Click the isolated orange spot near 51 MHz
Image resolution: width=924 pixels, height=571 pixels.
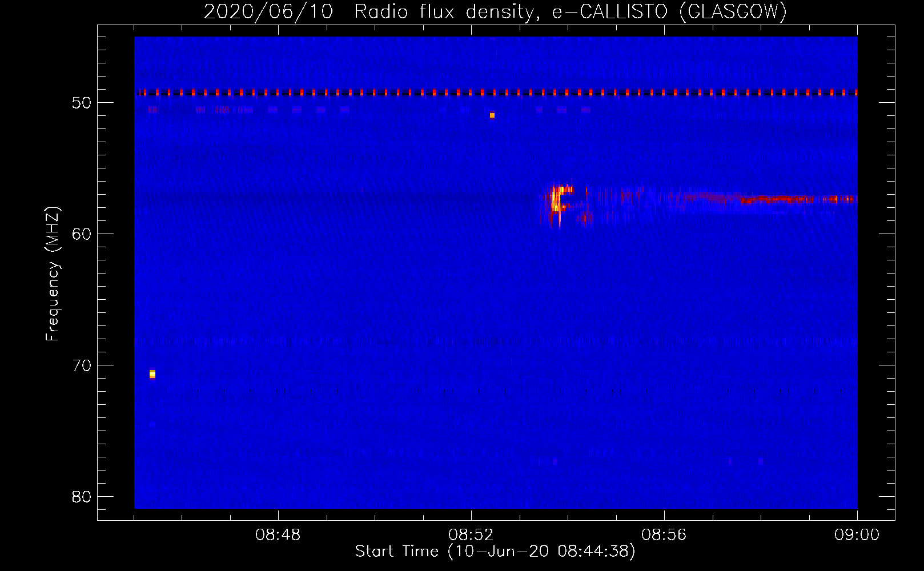(x=492, y=115)
